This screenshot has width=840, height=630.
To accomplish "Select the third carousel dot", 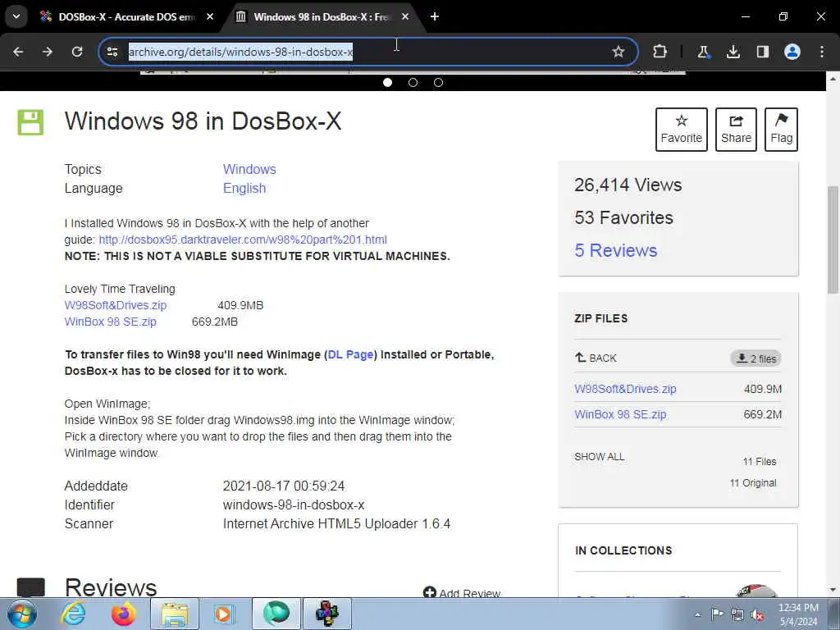I will coord(438,83).
